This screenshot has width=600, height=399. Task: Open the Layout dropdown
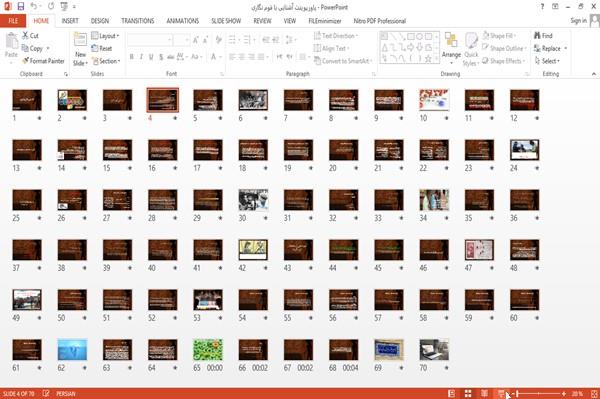106,36
